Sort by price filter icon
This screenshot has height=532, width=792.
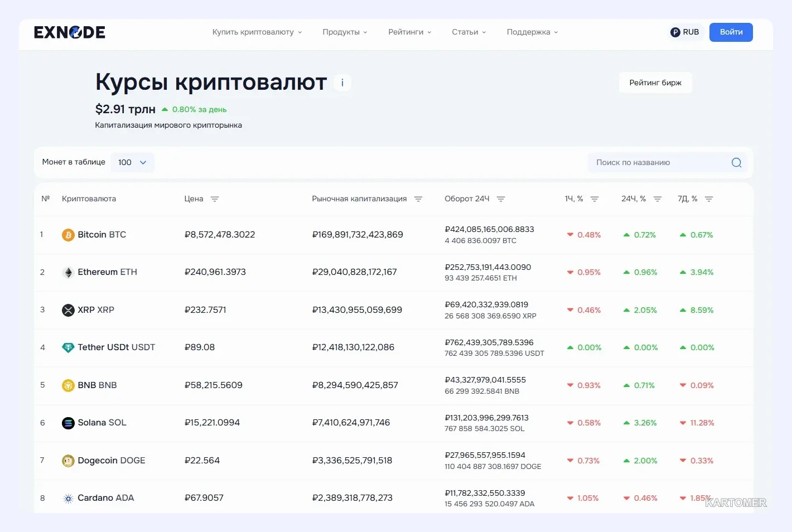215,199
